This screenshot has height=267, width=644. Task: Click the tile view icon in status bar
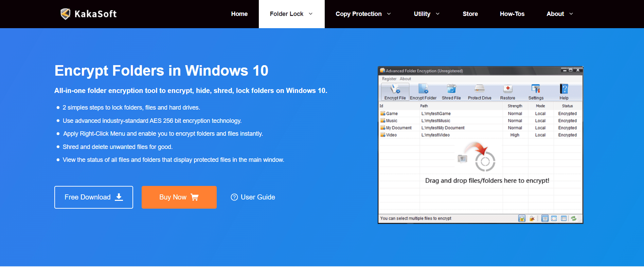554,218
